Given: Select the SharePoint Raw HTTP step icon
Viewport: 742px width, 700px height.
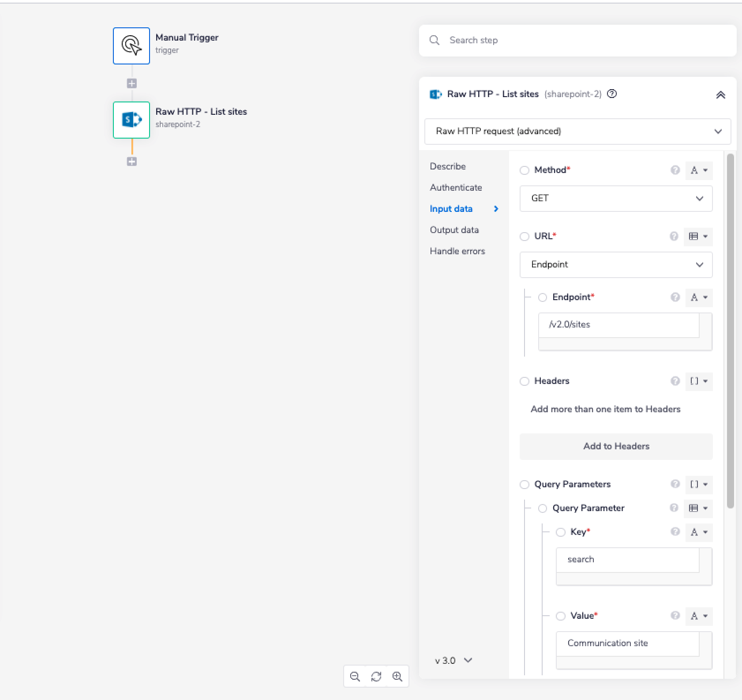Looking at the screenshot, I should (x=131, y=120).
